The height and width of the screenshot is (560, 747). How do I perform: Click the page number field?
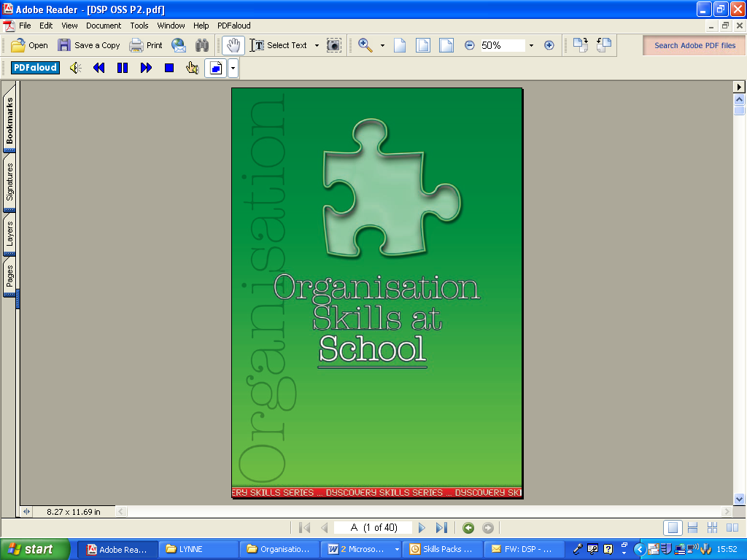tap(373, 528)
